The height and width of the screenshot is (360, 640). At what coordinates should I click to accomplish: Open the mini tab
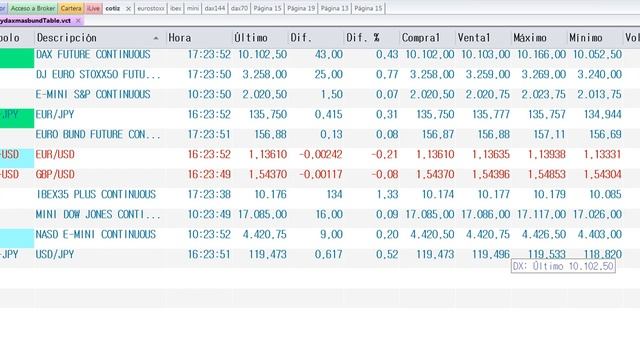[193, 8]
